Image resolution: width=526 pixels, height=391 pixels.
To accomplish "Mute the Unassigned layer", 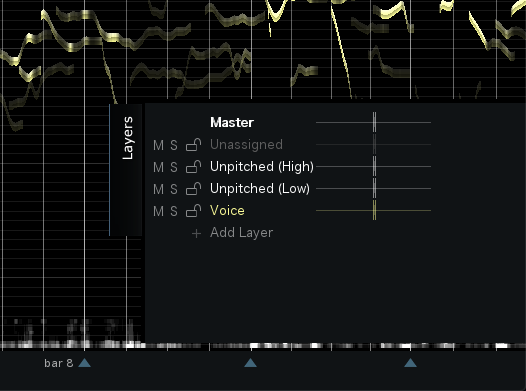I will point(158,145).
